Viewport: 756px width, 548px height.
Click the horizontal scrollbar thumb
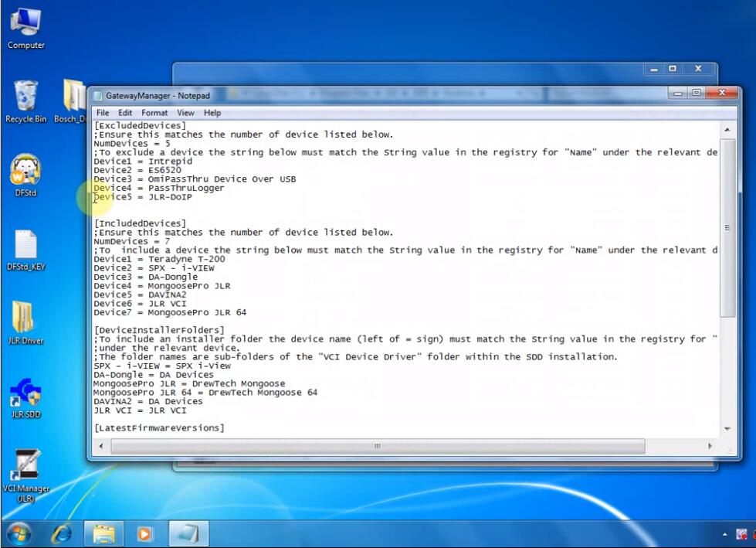point(378,446)
